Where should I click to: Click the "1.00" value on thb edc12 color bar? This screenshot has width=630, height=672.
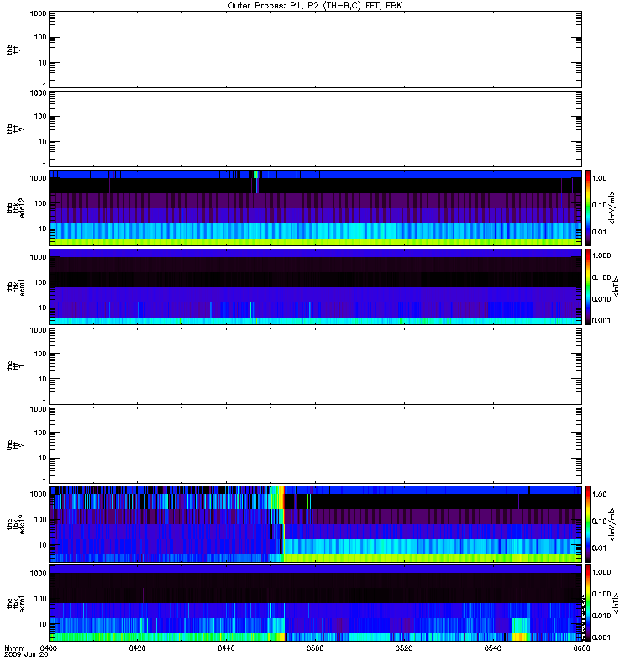600,178
